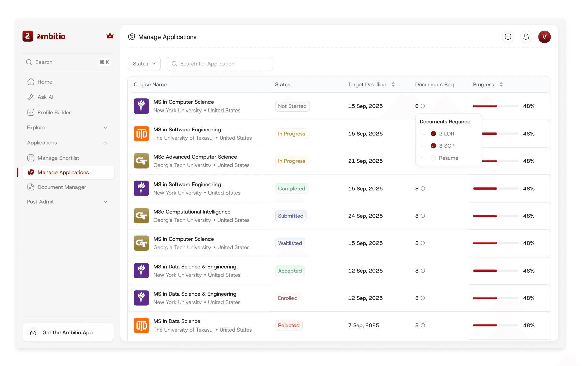This screenshot has width=588, height=366.
Task: Open MS in Computer Science at New York University
Action: (x=183, y=102)
